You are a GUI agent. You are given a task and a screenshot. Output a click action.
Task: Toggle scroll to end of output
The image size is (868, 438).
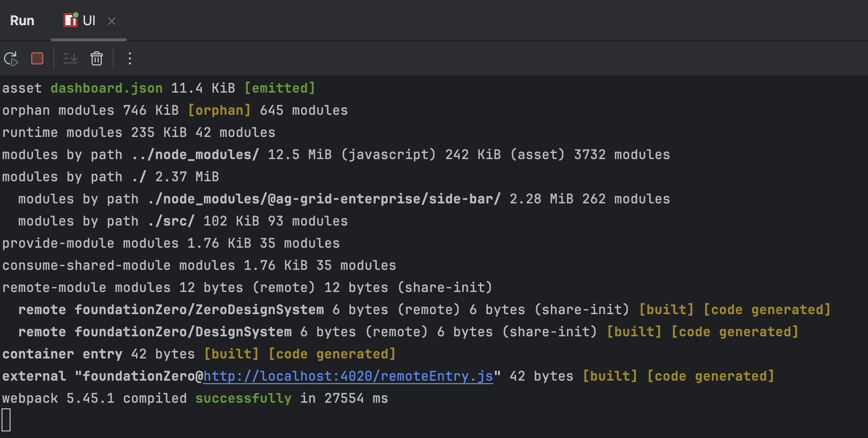click(x=70, y=58)
